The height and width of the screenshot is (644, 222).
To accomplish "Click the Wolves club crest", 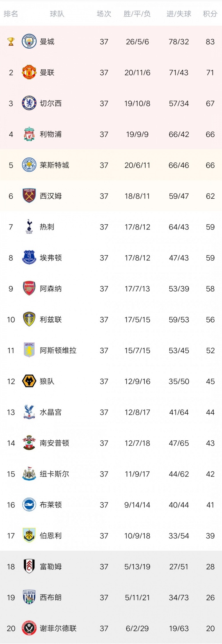I will 29,381.
